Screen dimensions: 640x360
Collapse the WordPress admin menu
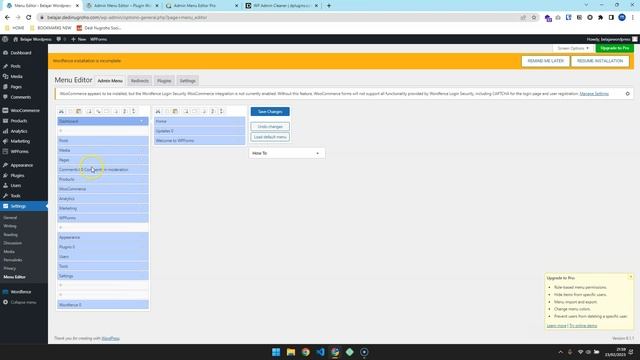(24, 302)
